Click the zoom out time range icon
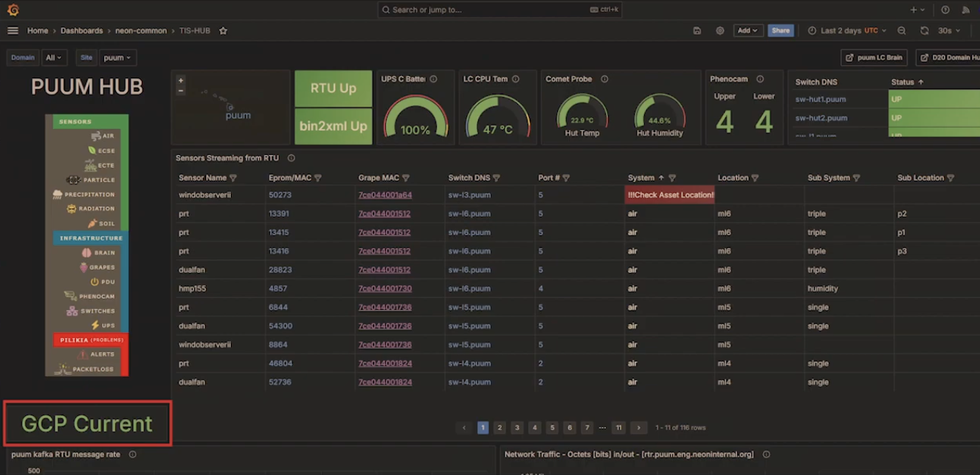The width and height of the screenshot is (980, 475). [902, 31]
